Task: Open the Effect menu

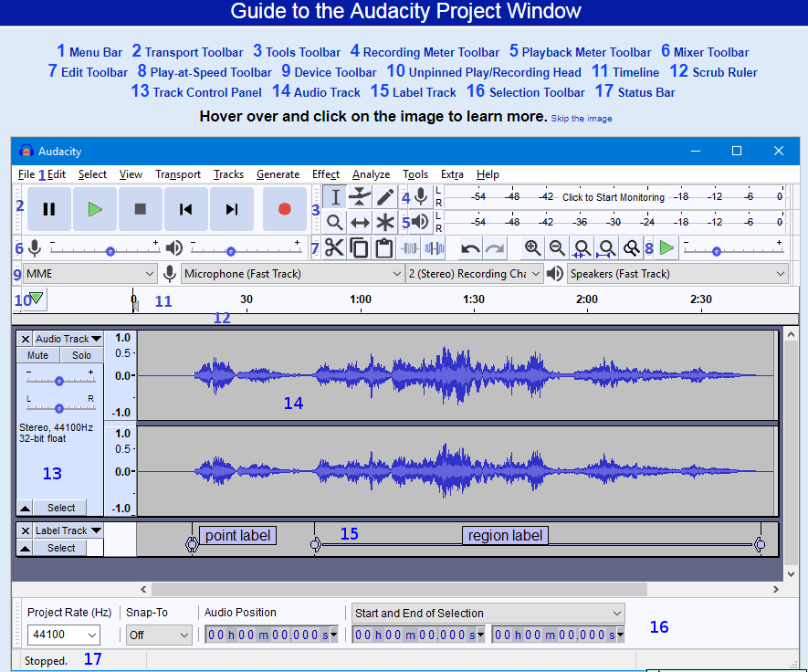Action: click(326, 174)
